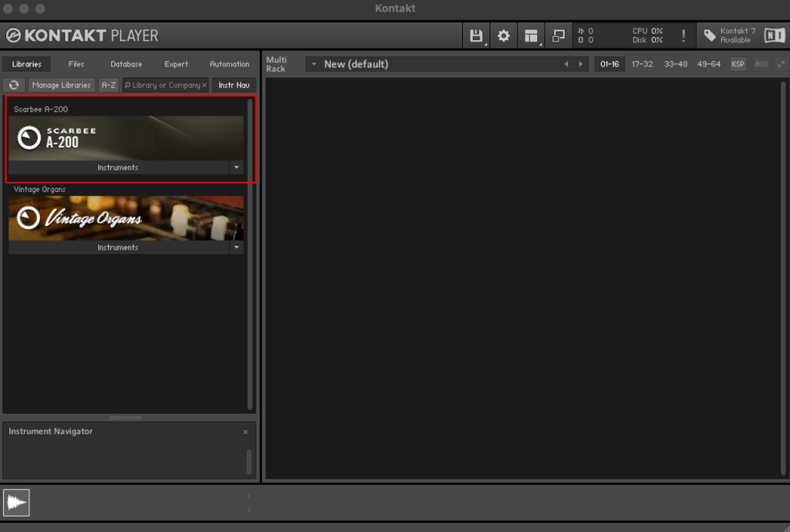
Task: Switch to the Automation tab
Action: pyautogui.click(x=229, y=64)
